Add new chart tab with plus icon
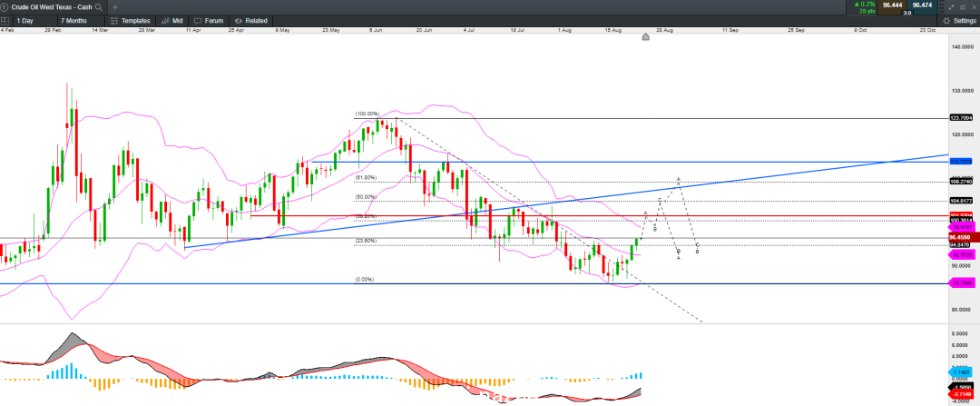The image size is (980, 406). pos(115,7)
